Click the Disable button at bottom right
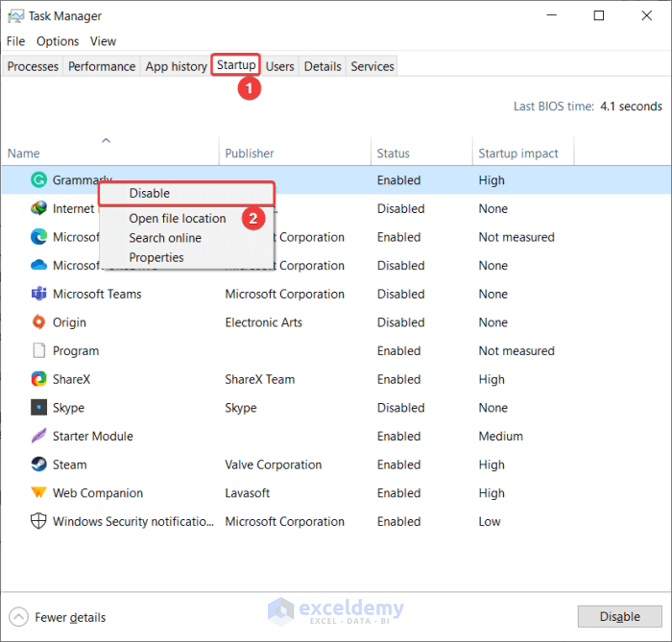The width and height of the screenshot is (672, 642). [x=619, y=616]
